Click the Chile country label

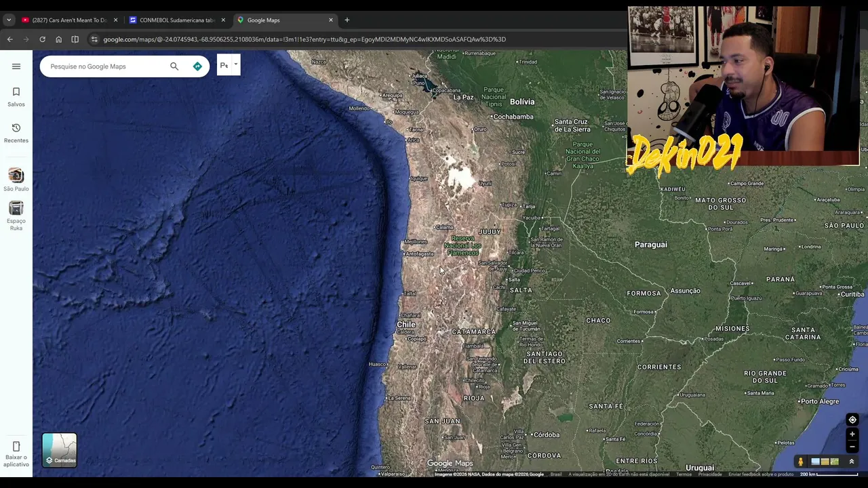406,325
